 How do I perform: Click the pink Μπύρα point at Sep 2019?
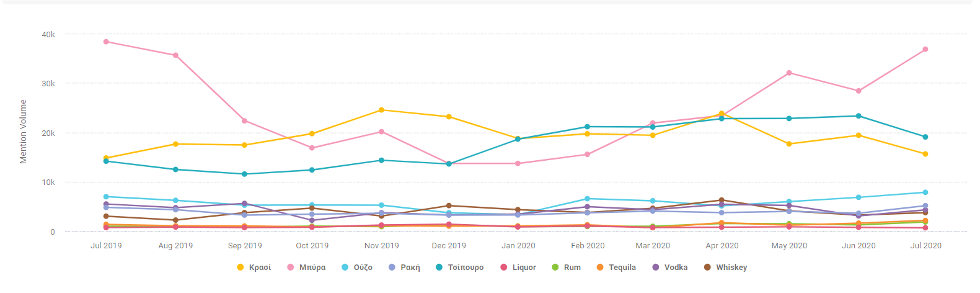coord(244,121)
